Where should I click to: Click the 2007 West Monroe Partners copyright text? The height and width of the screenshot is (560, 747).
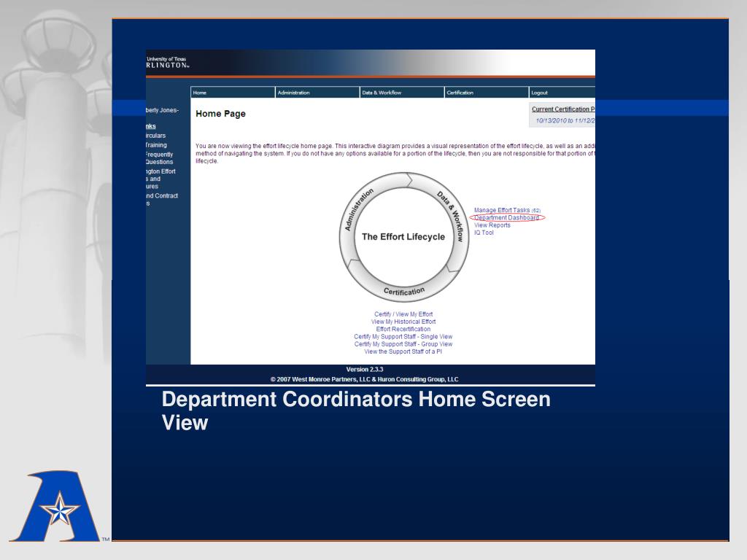(x=365, y=379)
